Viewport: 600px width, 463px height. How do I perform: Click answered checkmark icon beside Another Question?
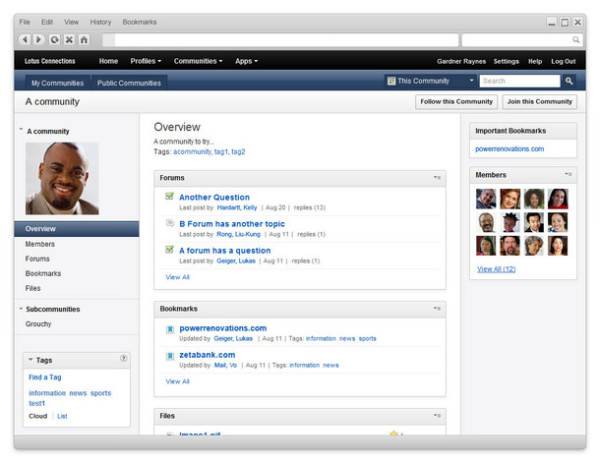170,196
